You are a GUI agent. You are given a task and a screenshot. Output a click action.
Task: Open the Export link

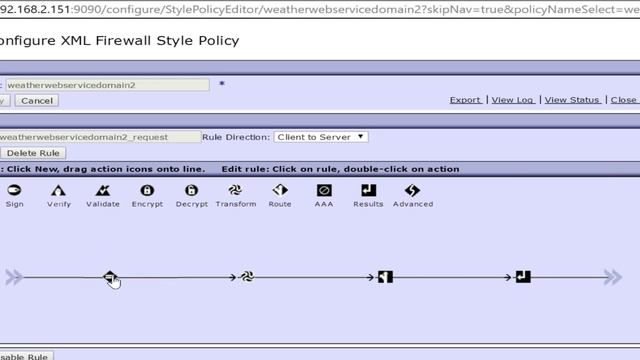[465, 100]
